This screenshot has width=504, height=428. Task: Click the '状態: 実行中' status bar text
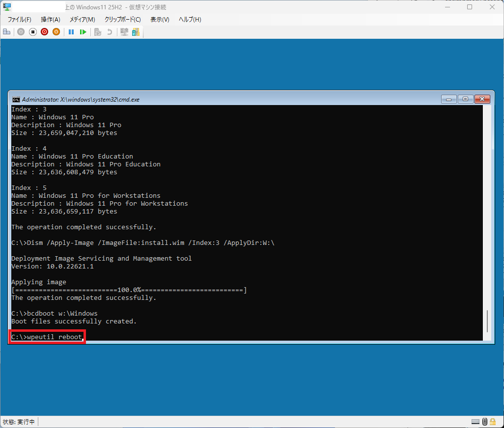(19, 422)
